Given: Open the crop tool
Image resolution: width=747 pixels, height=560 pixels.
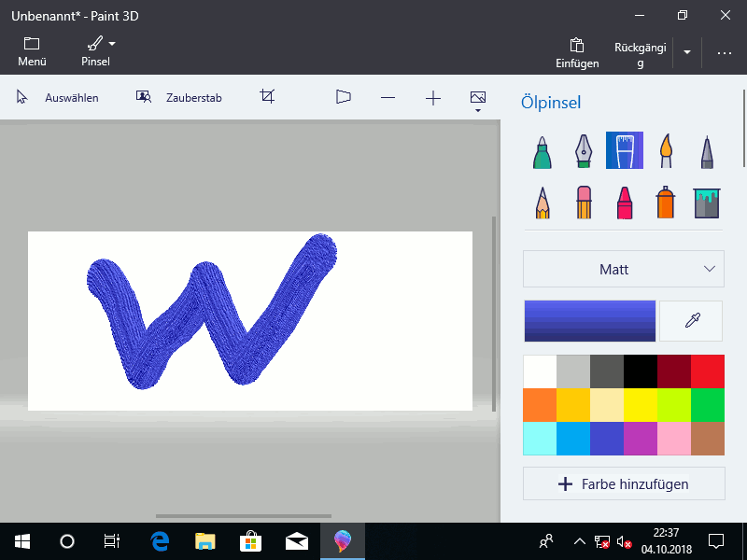Looking at the screenshot, I should pyautogui.click(x=267, y=96).
